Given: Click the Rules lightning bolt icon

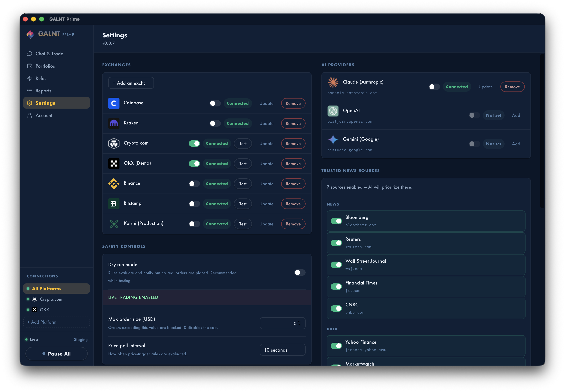Looking at the screenshot, I should tap(30, 78).
